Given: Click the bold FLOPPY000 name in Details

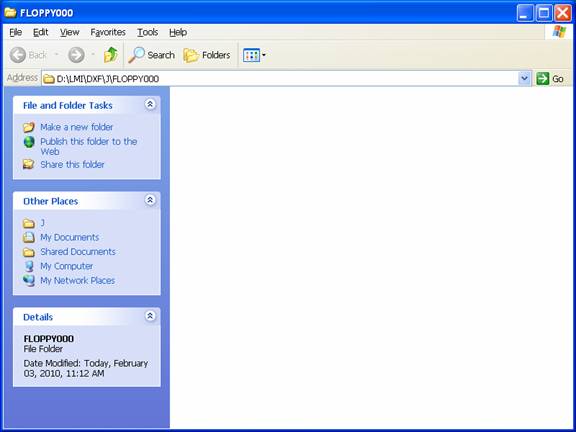Looking at the screenshot, I should 48,339.
